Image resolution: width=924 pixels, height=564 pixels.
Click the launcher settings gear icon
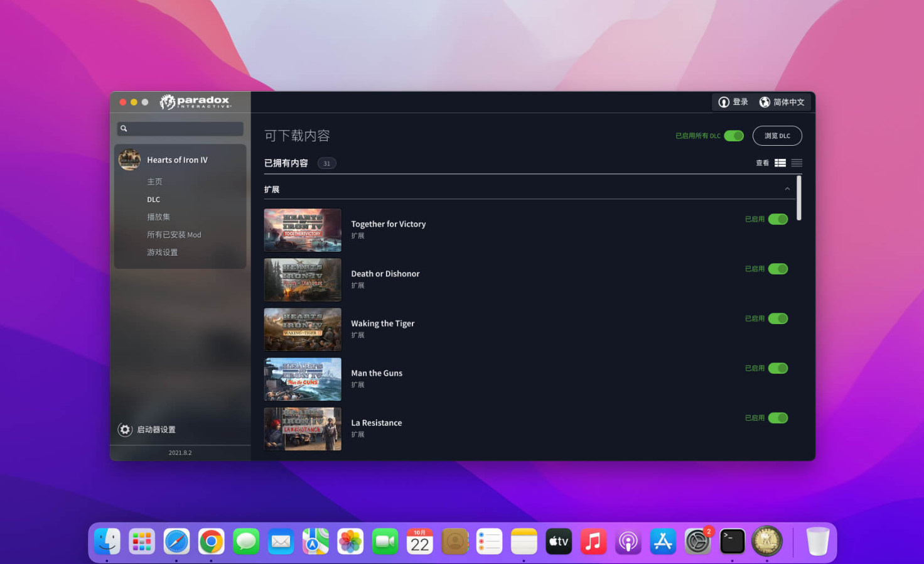[x=125, y=430]
